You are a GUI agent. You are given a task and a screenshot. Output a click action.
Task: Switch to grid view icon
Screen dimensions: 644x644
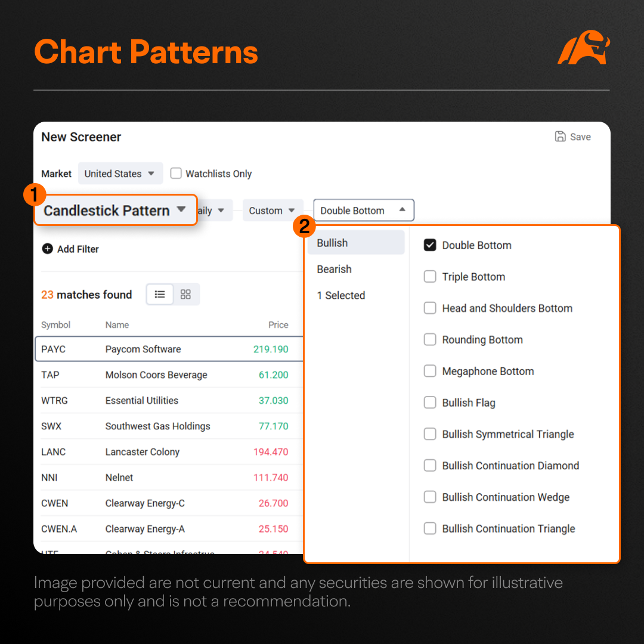coord(185,294)
